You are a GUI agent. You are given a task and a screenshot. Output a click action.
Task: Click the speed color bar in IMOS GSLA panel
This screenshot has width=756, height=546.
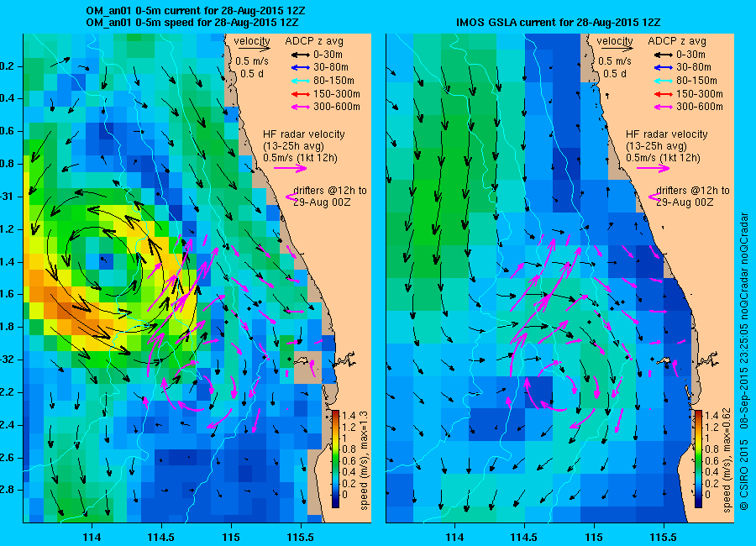[x=698, y=459]
